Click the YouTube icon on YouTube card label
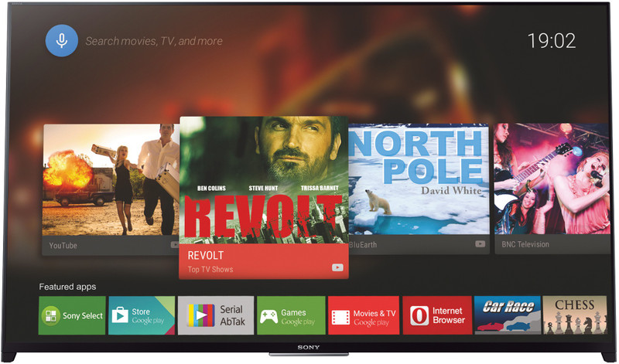 (x=175, y=245)
